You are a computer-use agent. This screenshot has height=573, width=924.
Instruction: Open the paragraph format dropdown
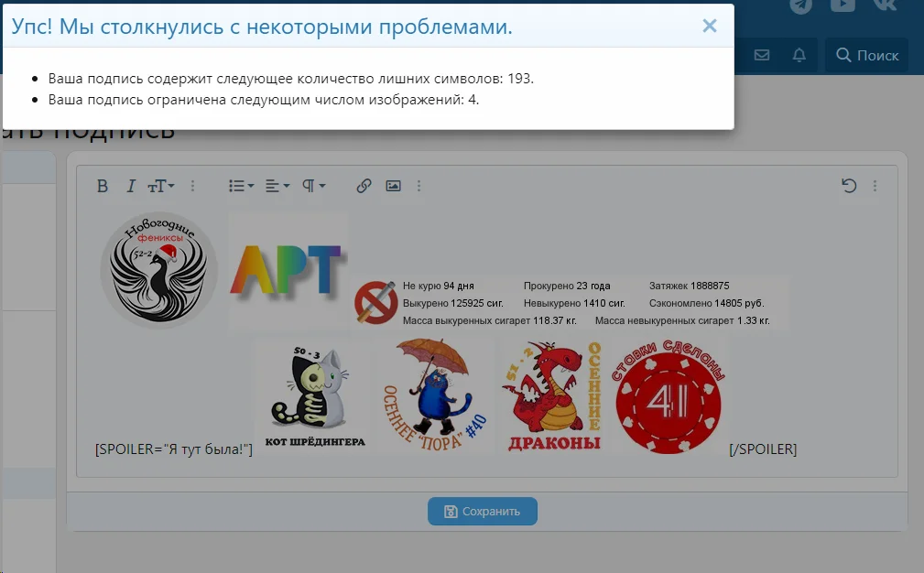pos(313,185)
